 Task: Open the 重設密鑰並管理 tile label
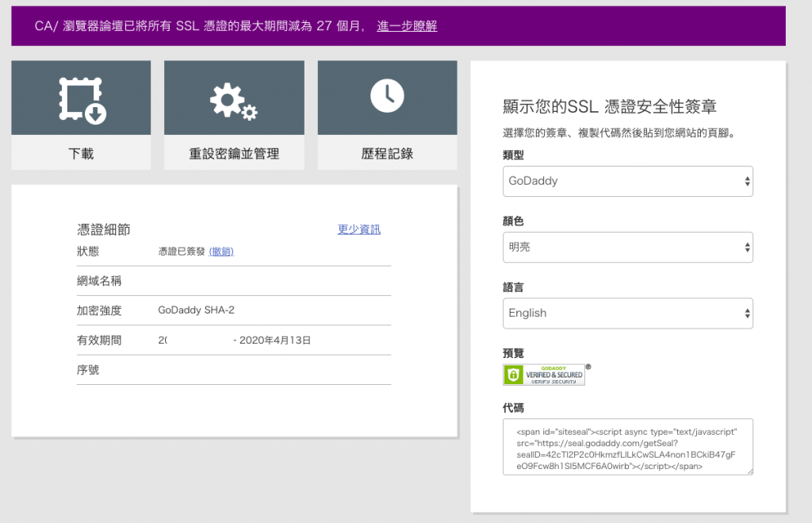234,153
